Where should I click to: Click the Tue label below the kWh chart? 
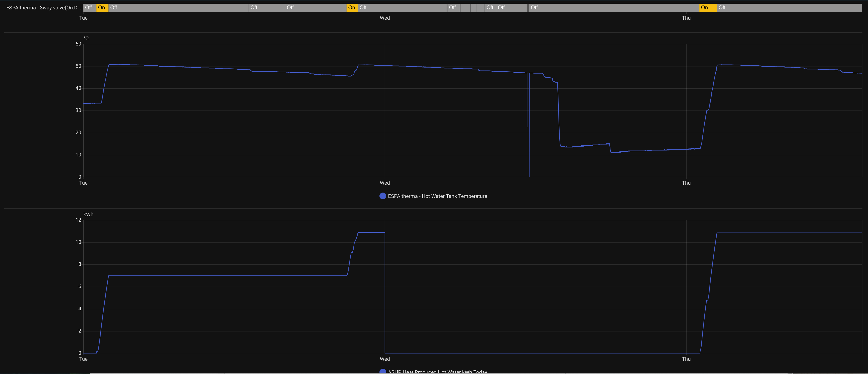pyautogui.click(x=83, y=359)
